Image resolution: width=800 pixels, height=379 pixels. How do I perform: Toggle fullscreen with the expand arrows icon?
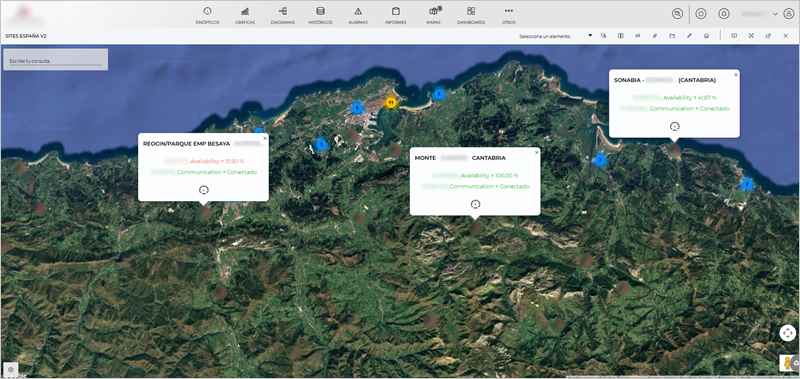click(751, 36)
